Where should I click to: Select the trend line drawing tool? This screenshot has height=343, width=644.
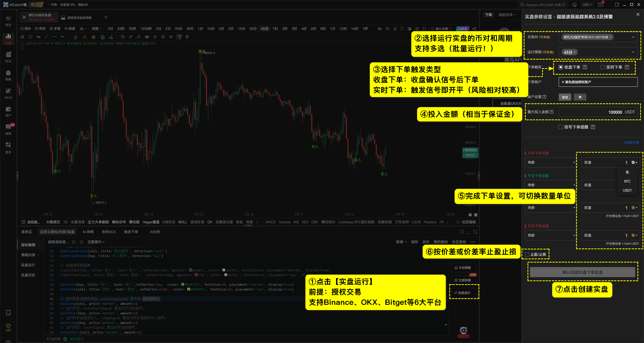click(x=47, y=37)
